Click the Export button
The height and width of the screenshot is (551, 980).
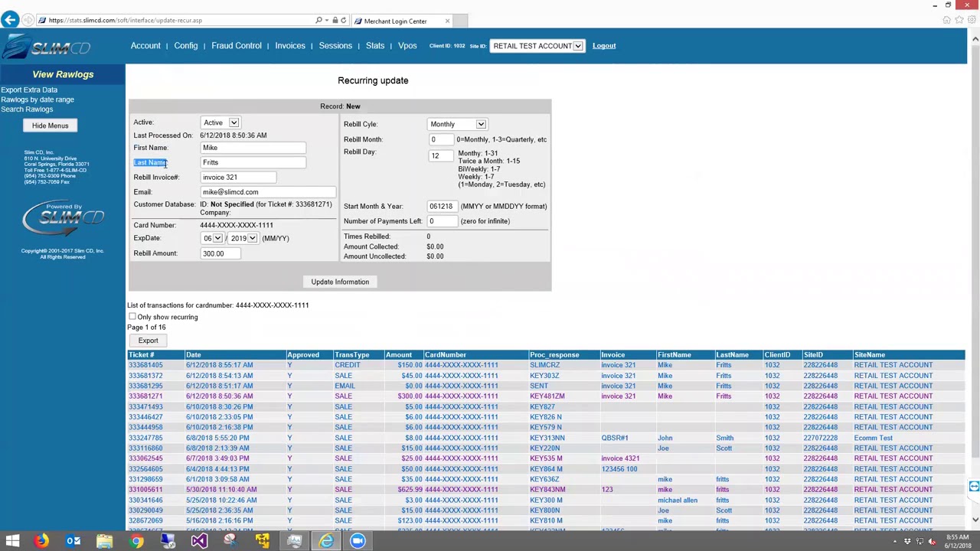(149, 341)
